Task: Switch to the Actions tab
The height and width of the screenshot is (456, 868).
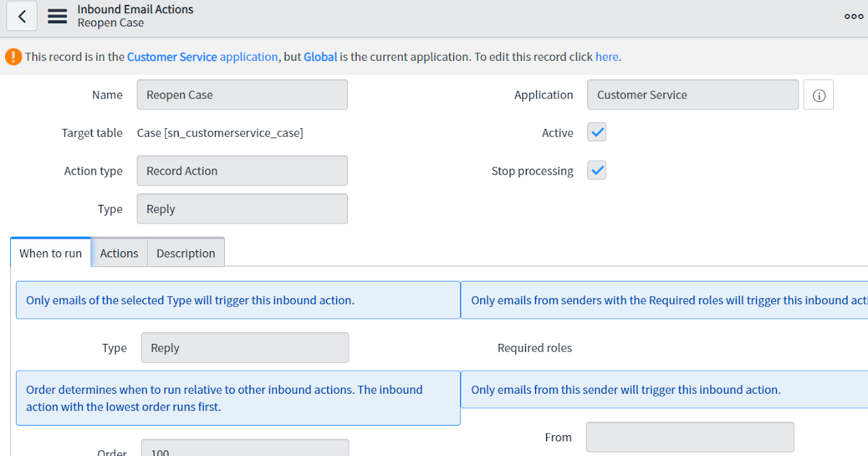Action: coord(119,253)
